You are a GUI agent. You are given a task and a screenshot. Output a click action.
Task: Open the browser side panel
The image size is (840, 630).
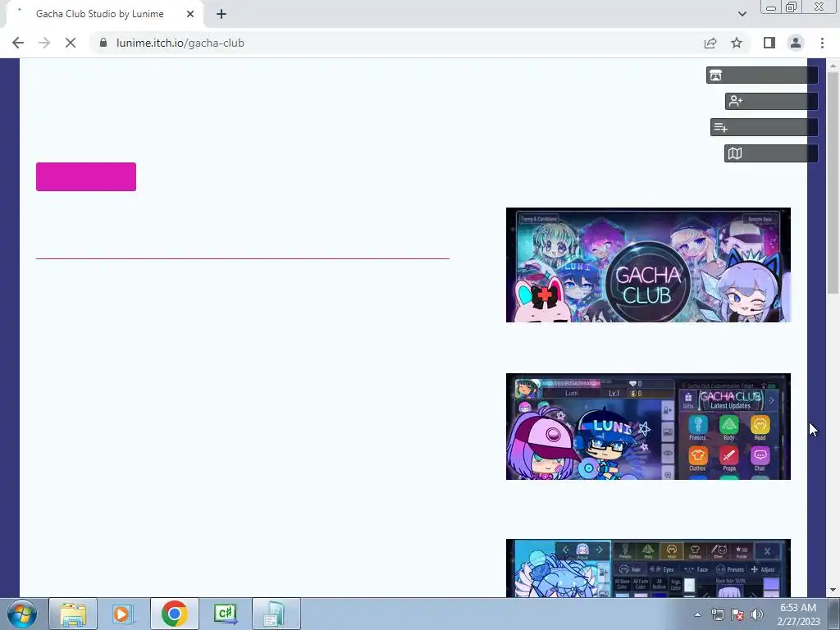pos(769,43)
